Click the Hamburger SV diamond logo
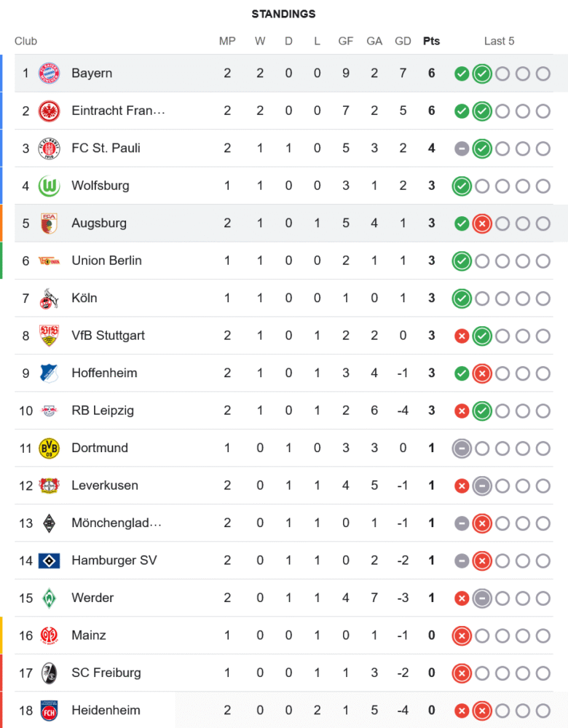Screen dimensions: 568x728 point(49,561)
